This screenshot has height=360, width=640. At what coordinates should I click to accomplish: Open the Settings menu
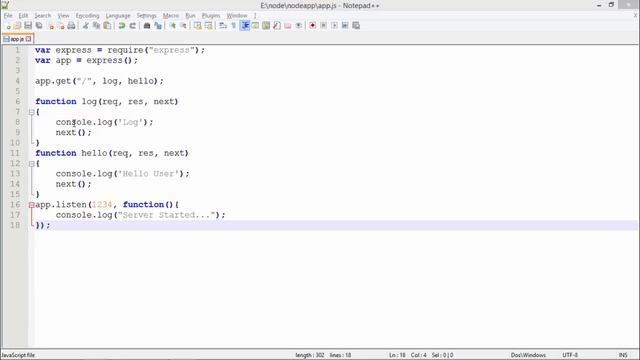[146, 16]
